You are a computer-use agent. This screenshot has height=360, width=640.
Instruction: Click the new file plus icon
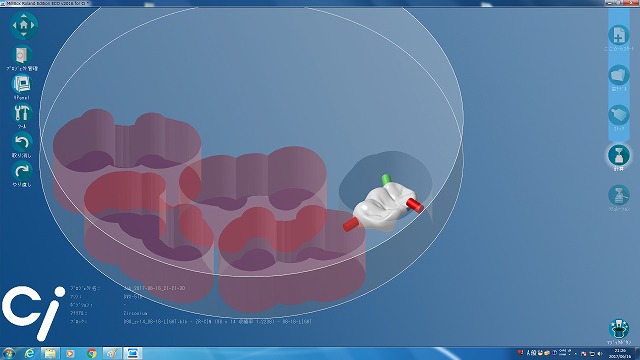click(x=619, y=35)
